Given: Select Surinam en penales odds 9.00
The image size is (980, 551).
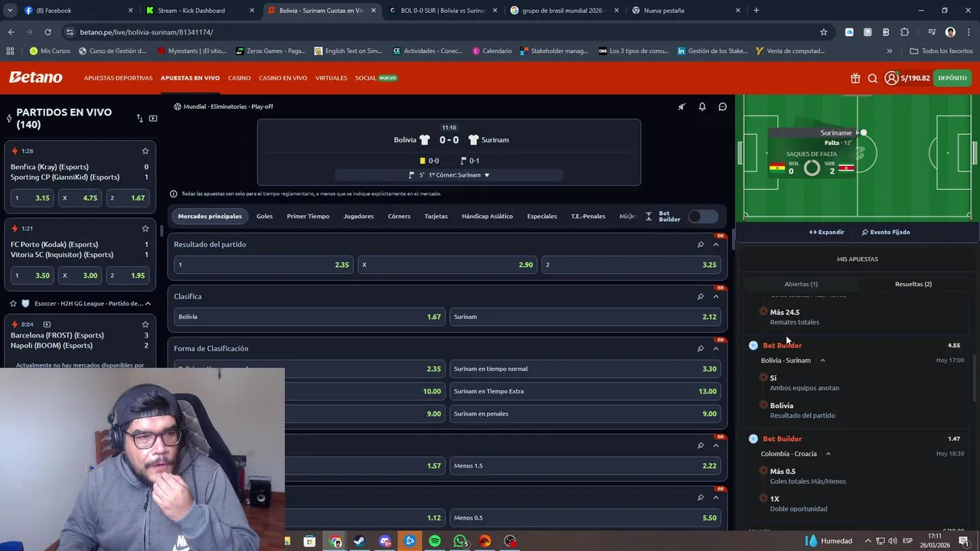Looking at the screenshot, I should pos(585,414).
